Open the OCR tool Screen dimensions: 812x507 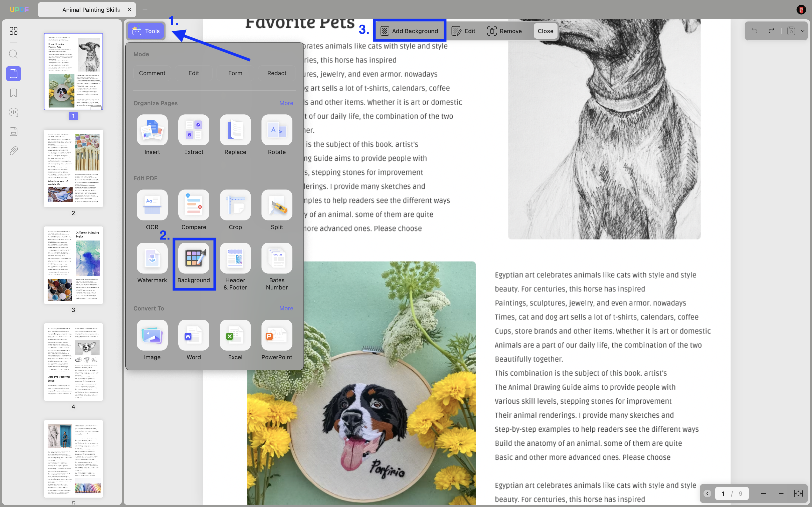[152, 205]
